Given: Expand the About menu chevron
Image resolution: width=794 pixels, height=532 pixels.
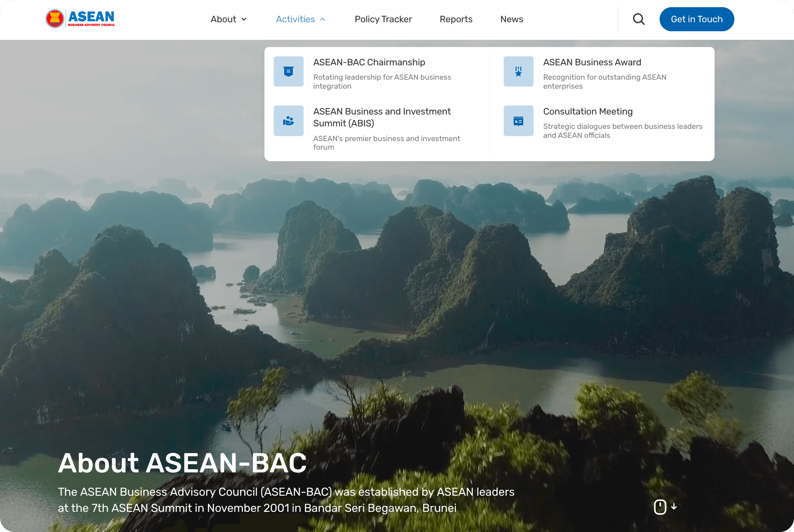Looking at the screenshot, I should tap(244, 19).
